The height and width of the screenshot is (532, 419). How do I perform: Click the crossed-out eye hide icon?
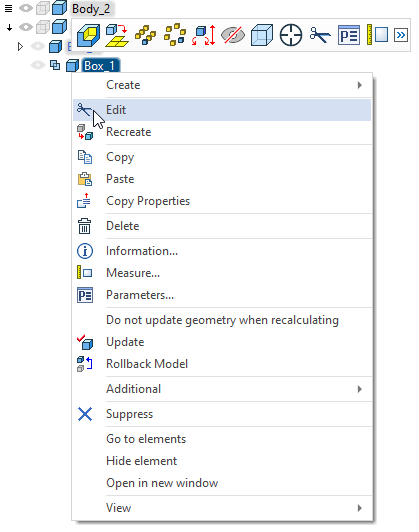tap(233, 35)
